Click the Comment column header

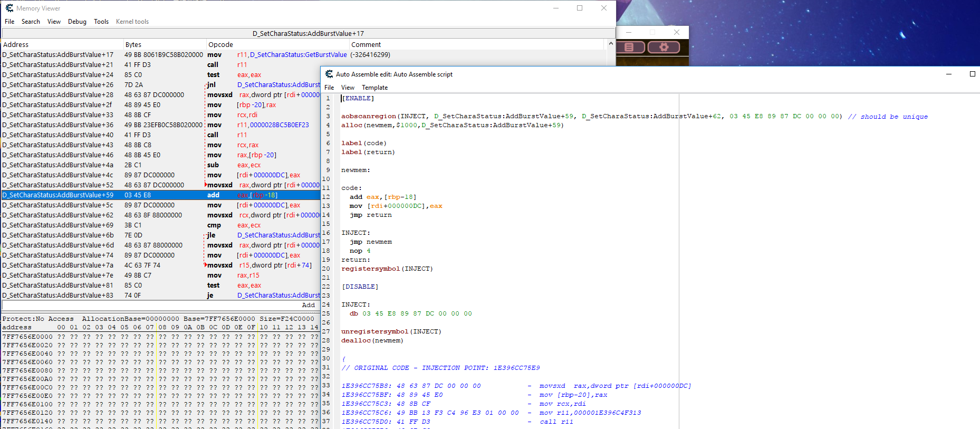tap(366, 45)
